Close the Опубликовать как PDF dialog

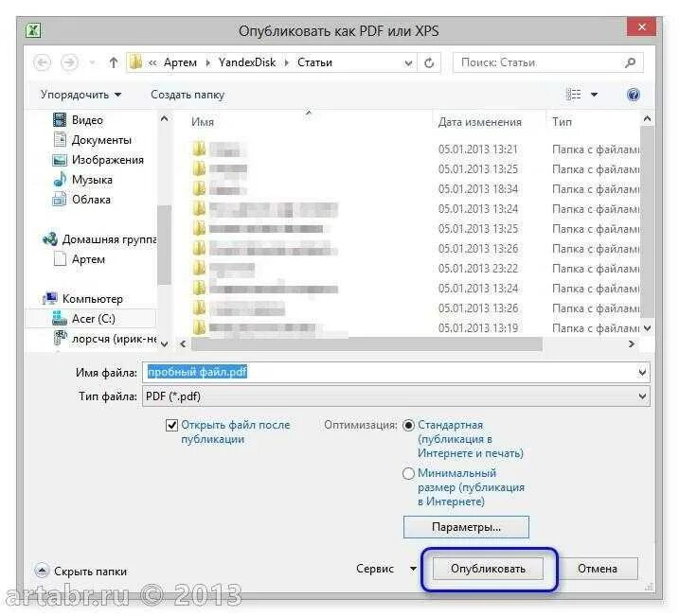(x=641, y=27)
